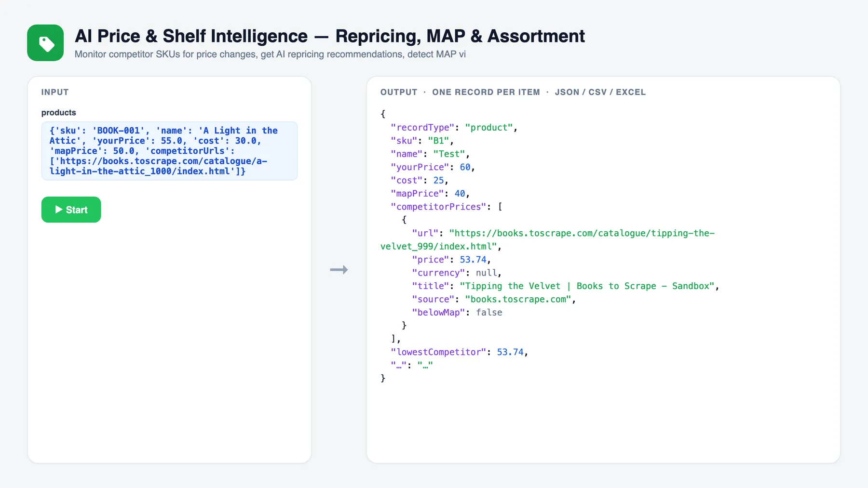This screenshot has width=868, height=488.
Task: Click the "JSON / CSV / EXCEL" label
Action: pyautogui.click(x=600, y=92)
